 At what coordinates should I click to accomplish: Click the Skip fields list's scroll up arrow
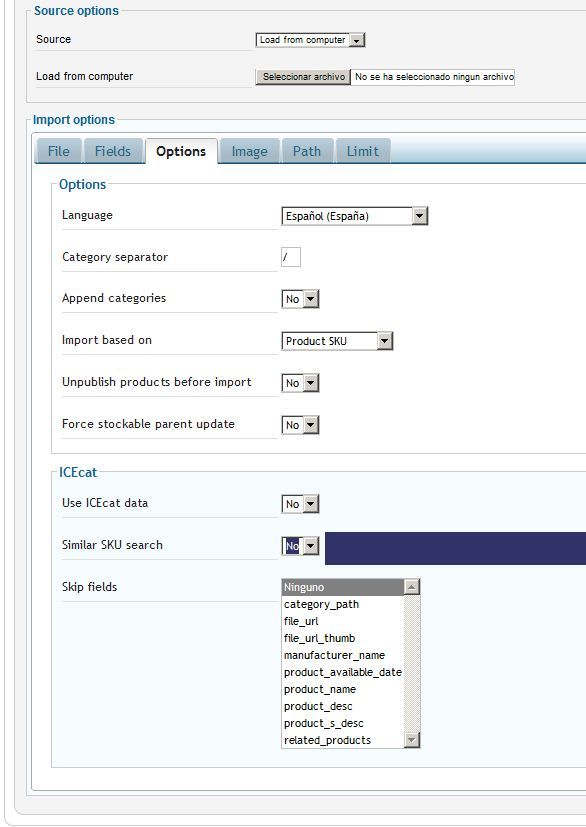click(411, 586)
